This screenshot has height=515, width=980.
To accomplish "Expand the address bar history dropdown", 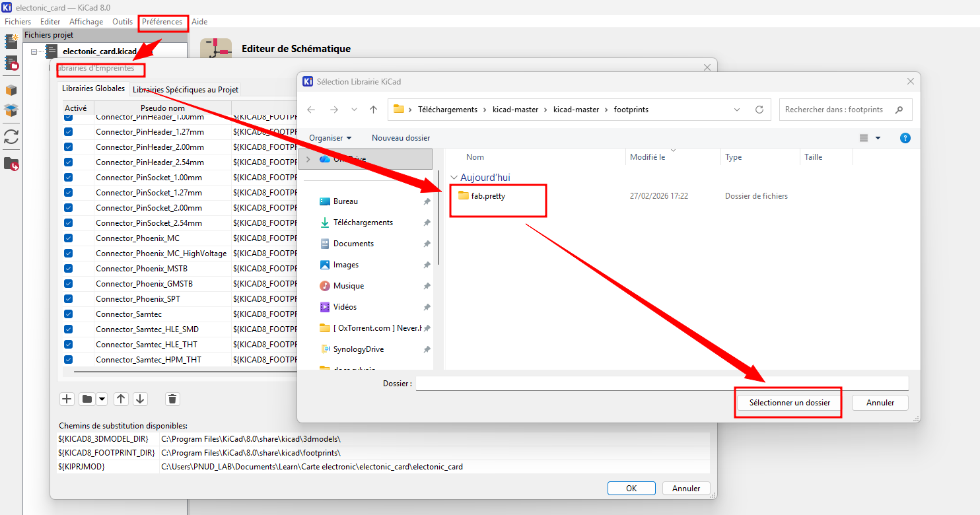I will [737, 110].
